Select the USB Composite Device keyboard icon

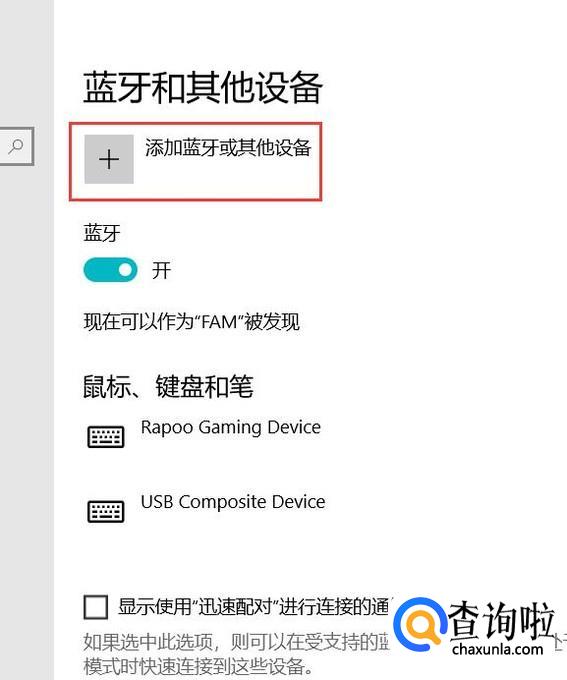click(106, 511)
